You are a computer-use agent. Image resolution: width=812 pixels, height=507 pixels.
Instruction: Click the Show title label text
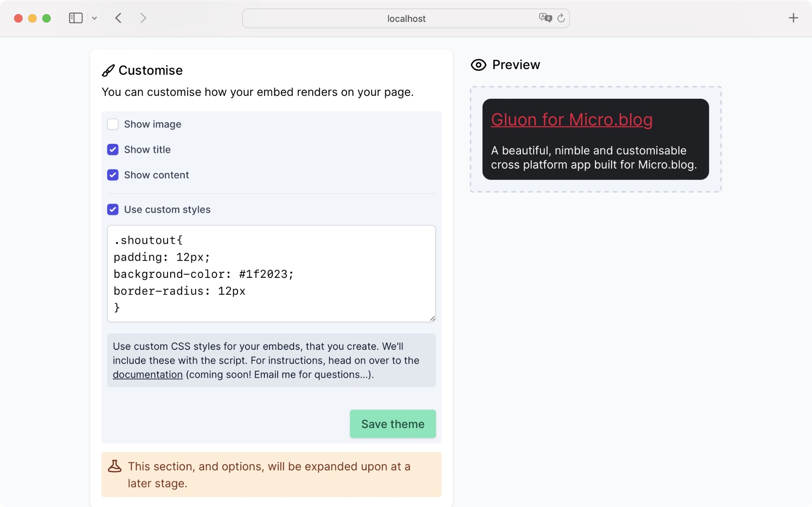pos(147,149)
